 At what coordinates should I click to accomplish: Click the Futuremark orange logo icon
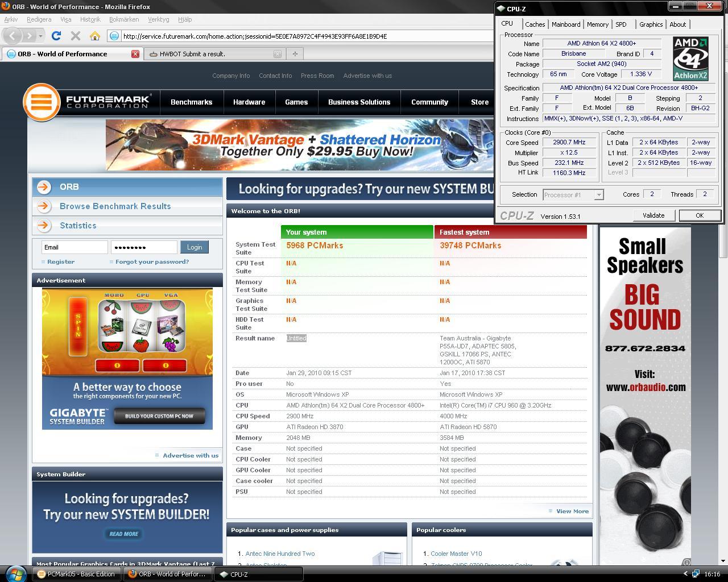pyautogui.click(x=42, y=102)
